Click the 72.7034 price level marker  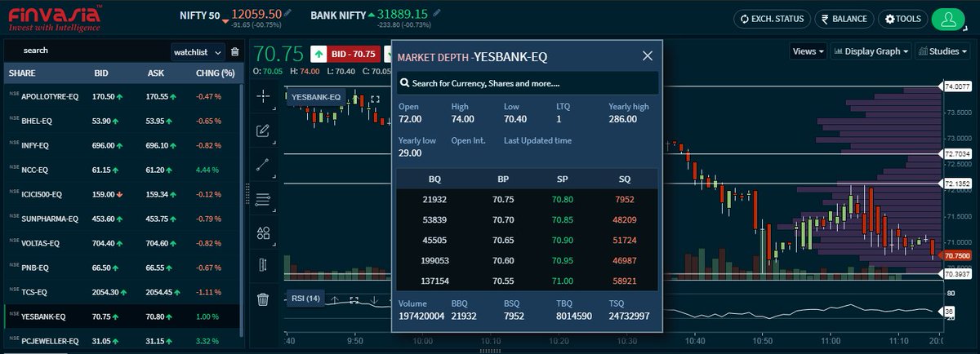[x=957, y=153]
